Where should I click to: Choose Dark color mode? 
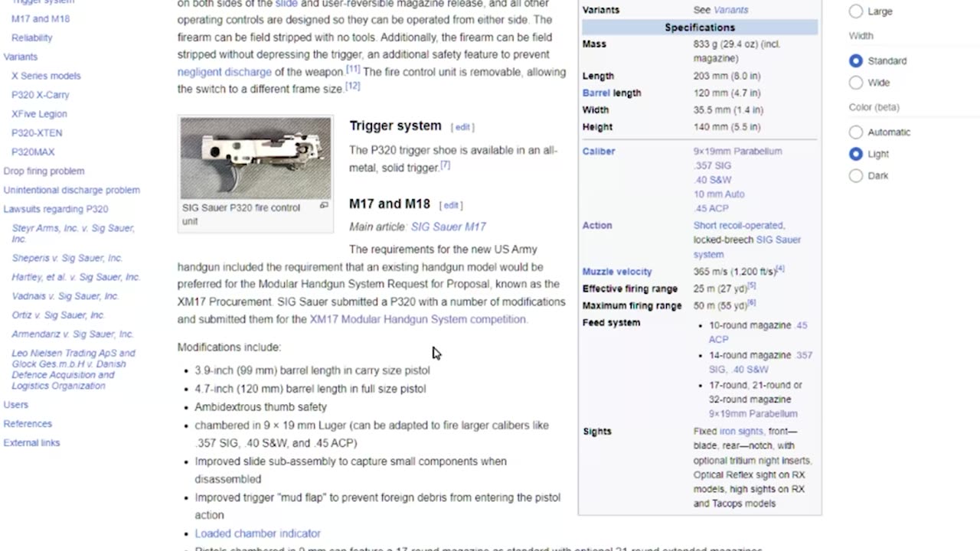[x=856, y=176]
